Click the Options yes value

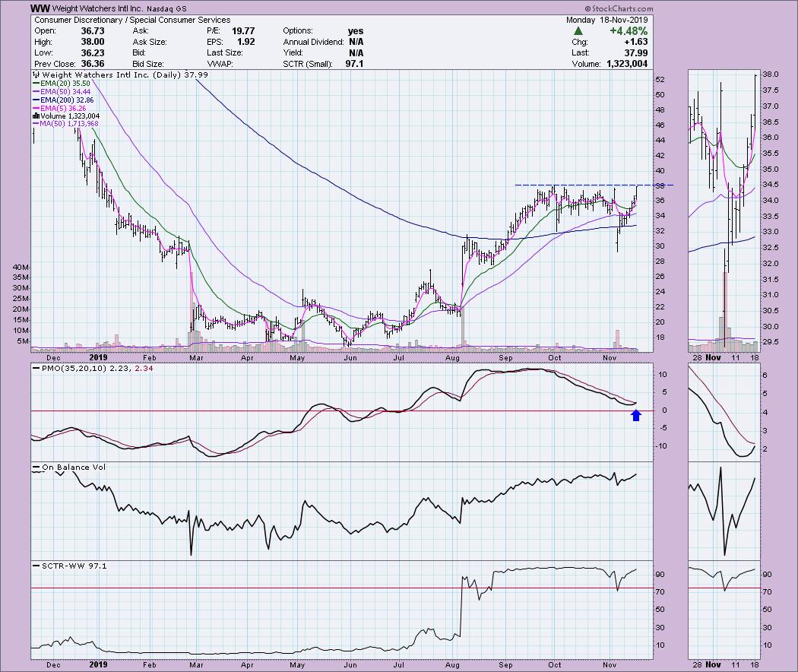pyautogui.click(x=356, y=31)
